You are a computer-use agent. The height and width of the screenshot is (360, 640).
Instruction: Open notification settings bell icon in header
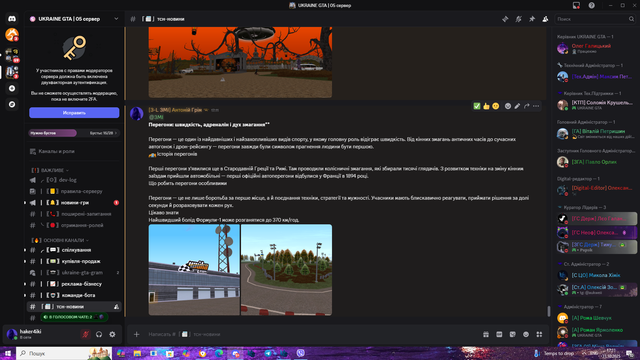[x=518, y=19]
